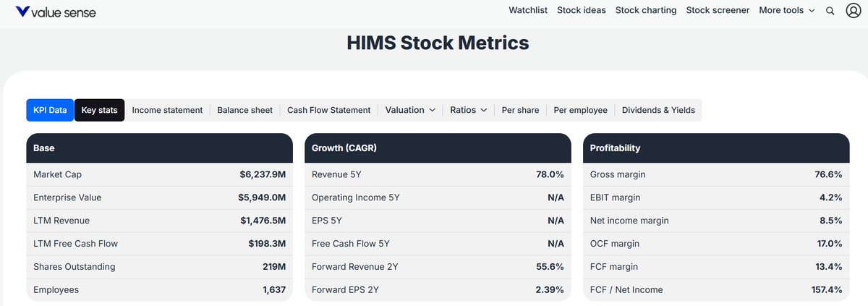Click the FCF / Net Income label

point(626,290)
